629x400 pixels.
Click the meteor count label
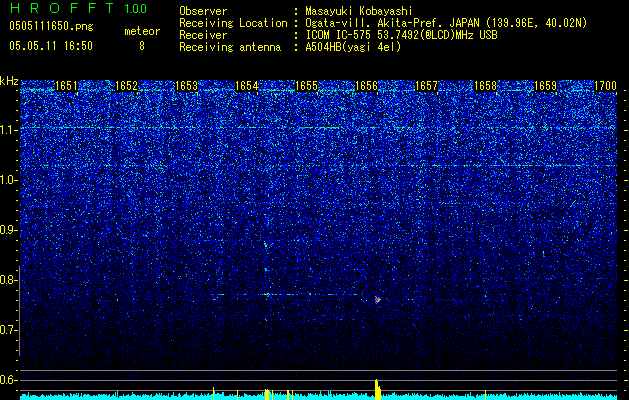point(142,31)
